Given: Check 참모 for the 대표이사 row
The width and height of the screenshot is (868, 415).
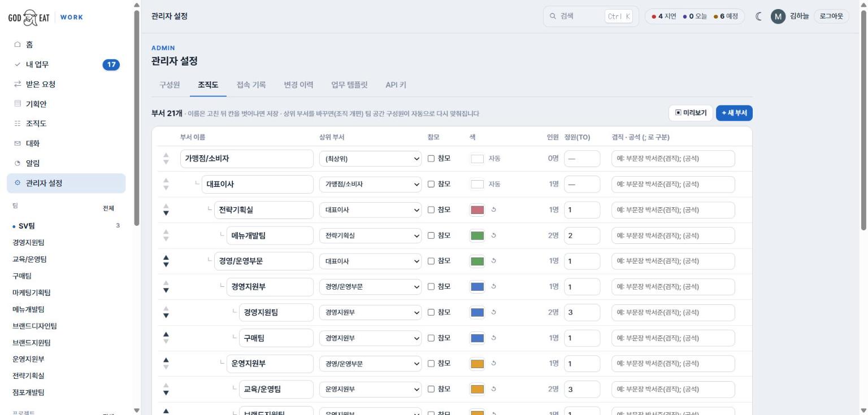Looking at the screenshot, I should pyautogui.click(x=431, y=184).
